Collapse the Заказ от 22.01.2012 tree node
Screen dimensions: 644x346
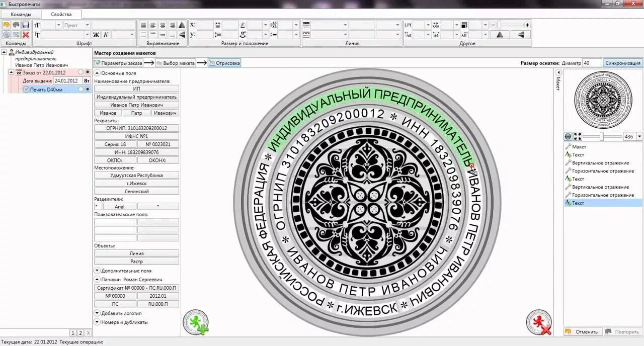point(11,72)
